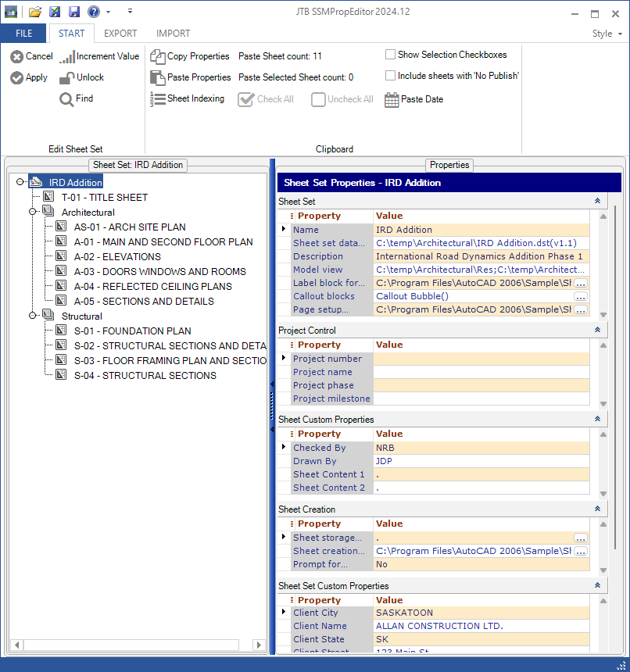Click browse button for Callout blocks
This screenshot has height=672, width=630.
pyautogui.click(x=580, y=296)
